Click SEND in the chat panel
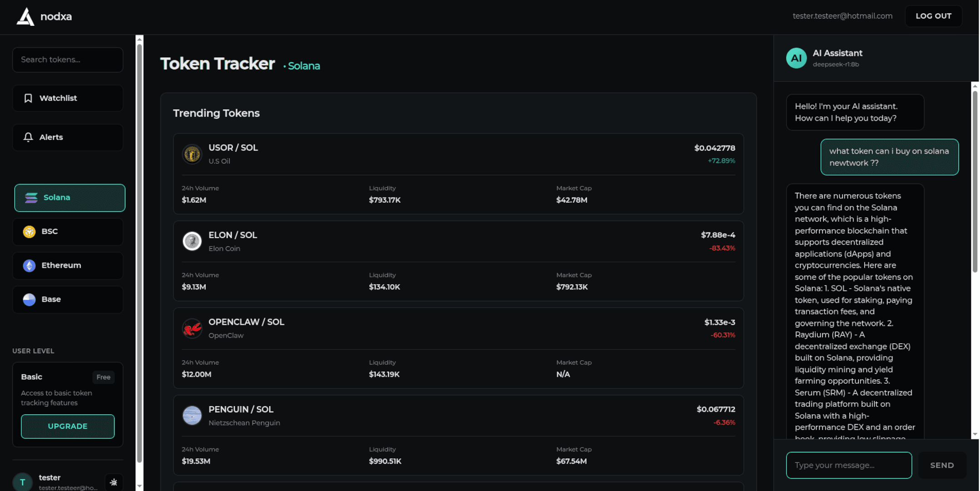980x491 pixels. (x=942, y=465)
